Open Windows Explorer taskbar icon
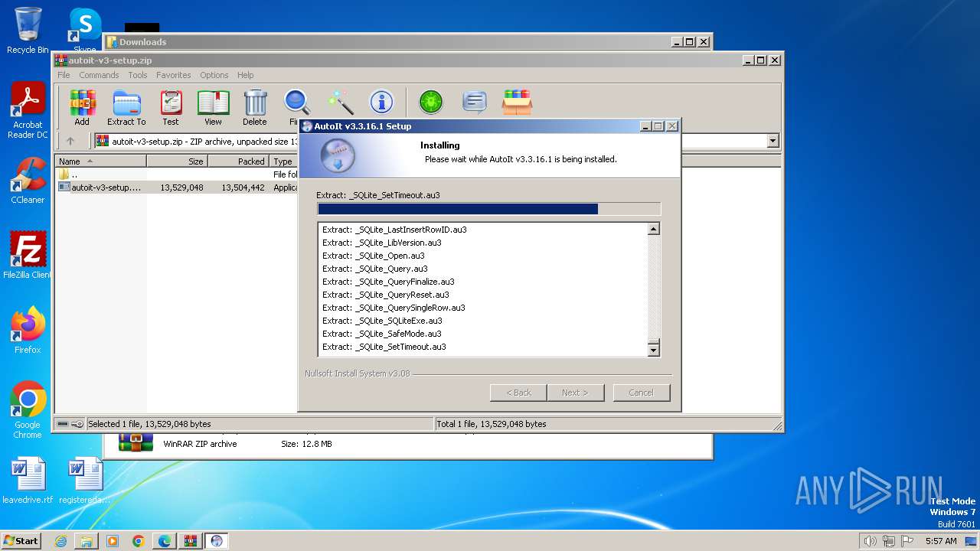This screenshot has height=551, width=980. [87, 541]
